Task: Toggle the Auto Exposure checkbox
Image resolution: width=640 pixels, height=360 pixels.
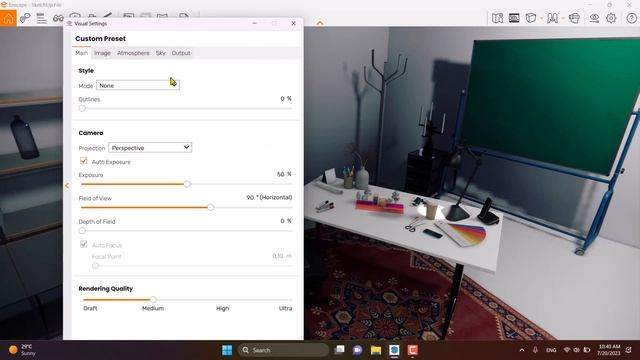Action: [x=84, y=161]
